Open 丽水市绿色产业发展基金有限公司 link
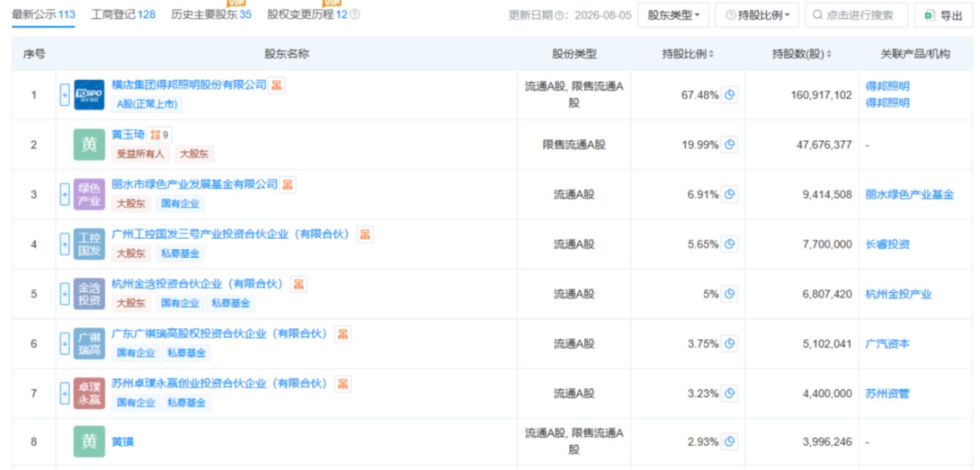The width and height of the screenshot is (980, 470). coord(195,185)
